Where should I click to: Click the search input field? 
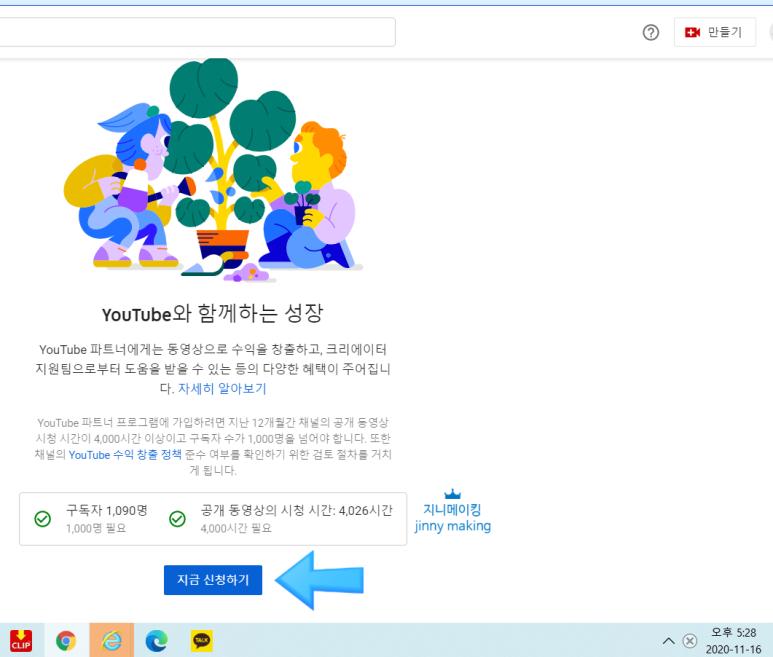(197, 32)
